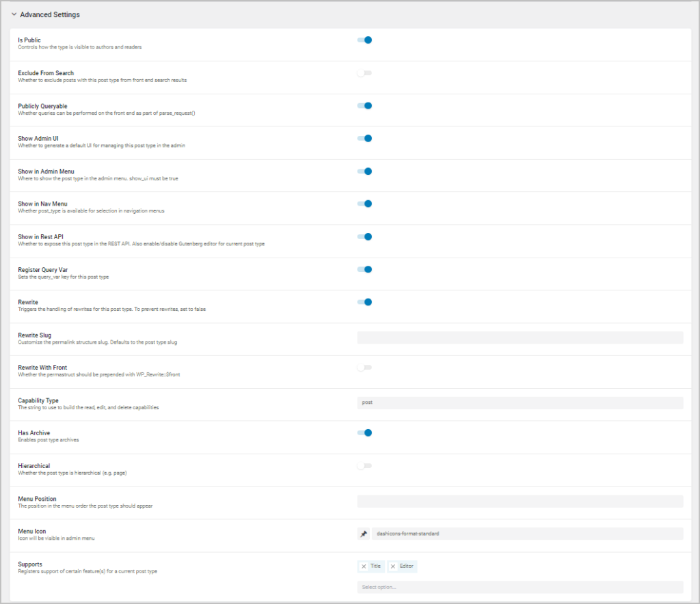Toggle Publicly Queryable switch
The image size is (700, 604).
(x=364, y=106)
